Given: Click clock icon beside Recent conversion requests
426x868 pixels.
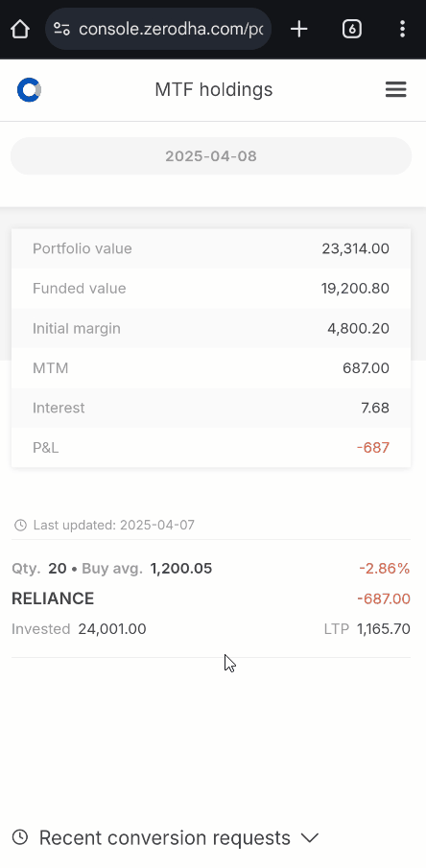Looking at the screenshot, I should (20, 837).
